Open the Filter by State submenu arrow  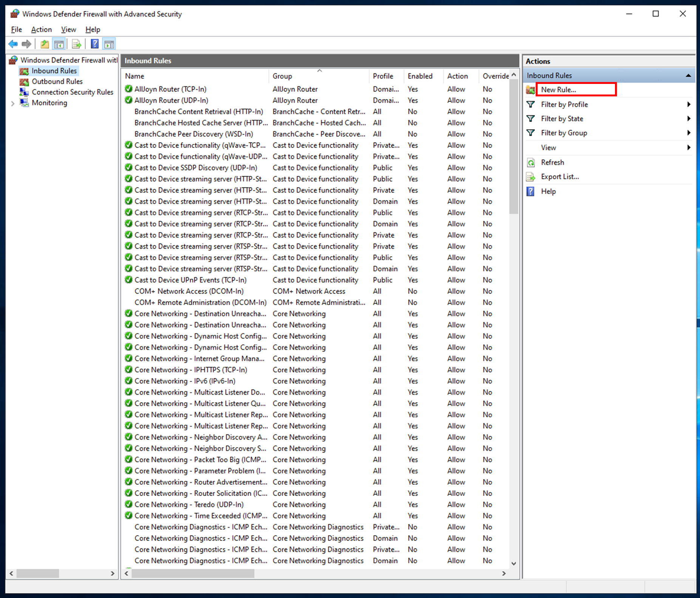coord(689,119)
